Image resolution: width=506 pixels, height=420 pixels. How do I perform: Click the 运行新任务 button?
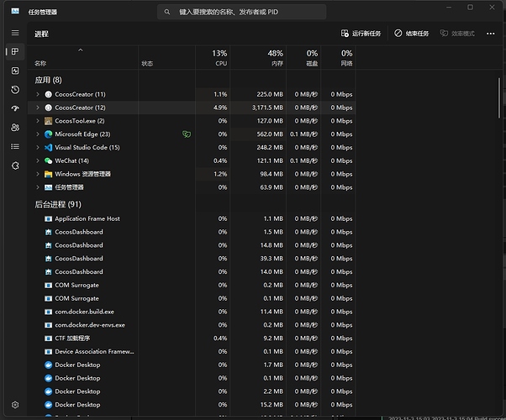point(361,34)
